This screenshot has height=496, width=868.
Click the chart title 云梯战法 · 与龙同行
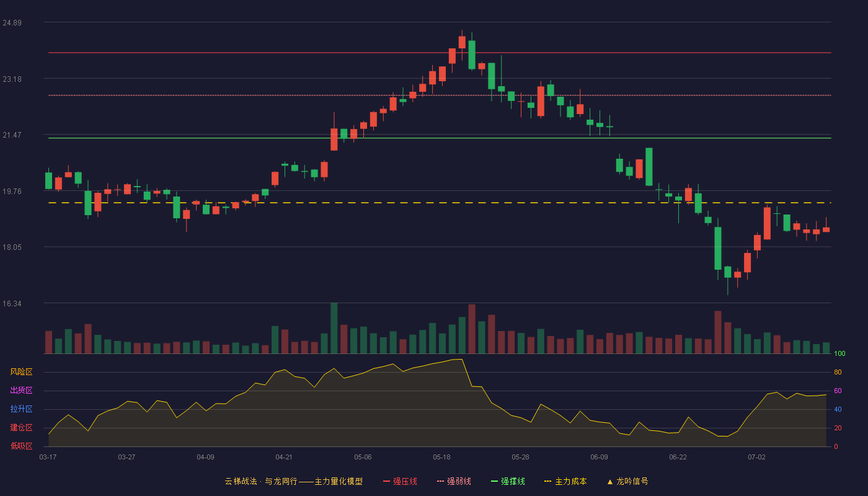tap(261, 481)
